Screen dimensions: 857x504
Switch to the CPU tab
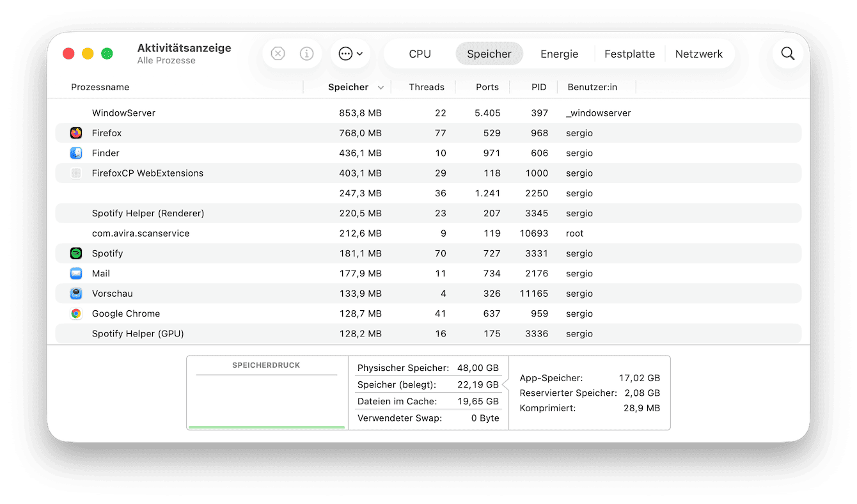click(420, 54)
